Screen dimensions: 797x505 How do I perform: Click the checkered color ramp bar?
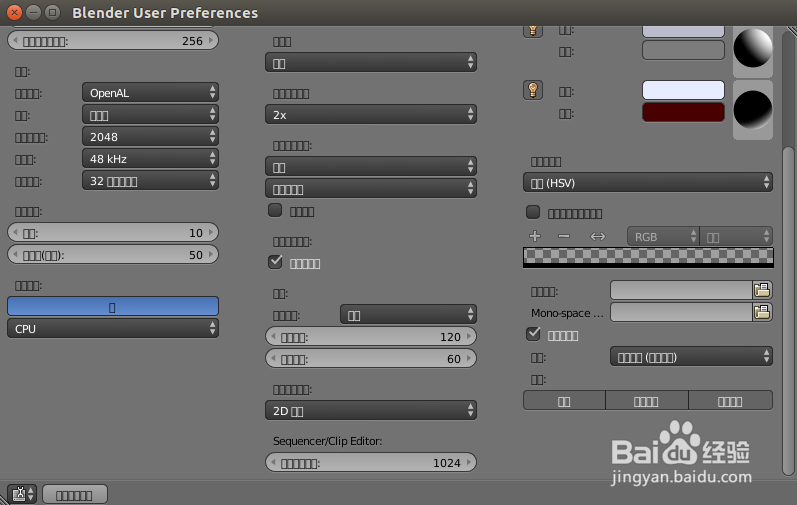click(x=648, y=257)
